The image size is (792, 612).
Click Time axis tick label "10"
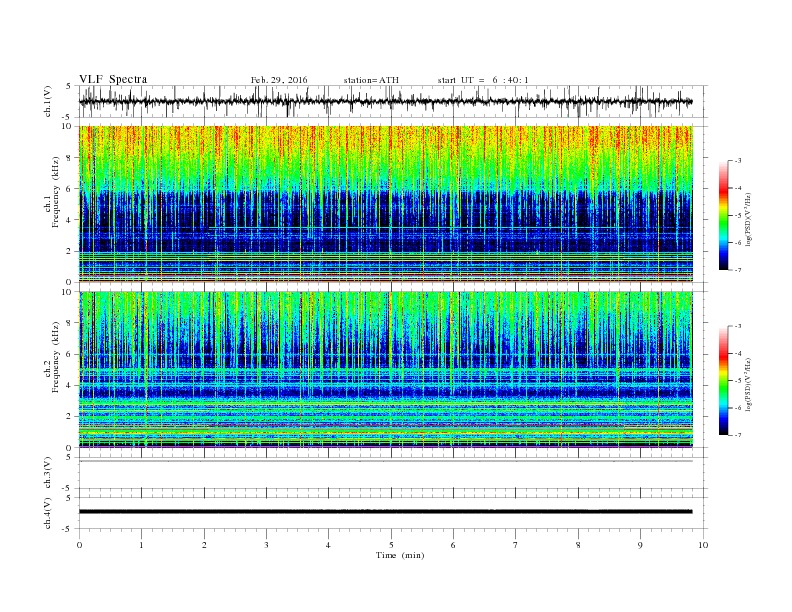(x=703, y=545)
